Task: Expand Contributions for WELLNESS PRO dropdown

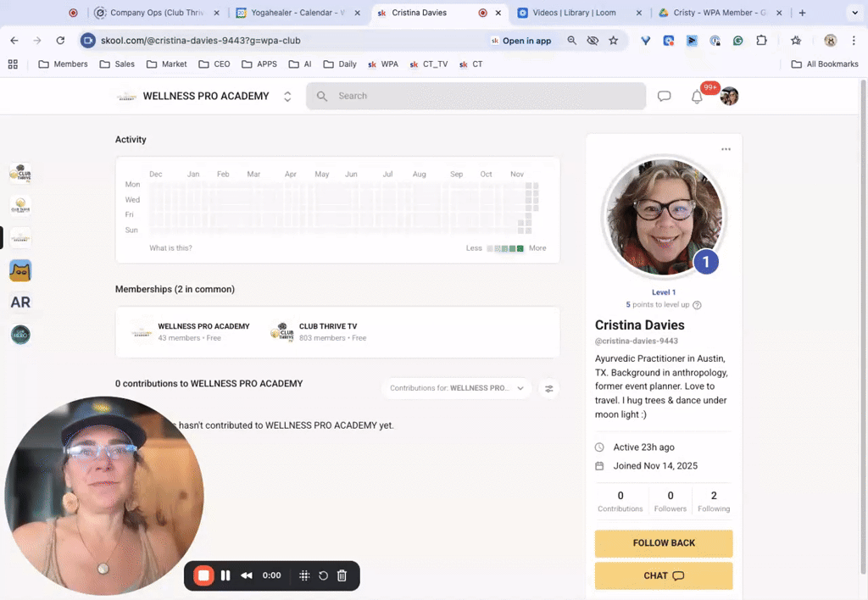Action: (x=457, y=388)
